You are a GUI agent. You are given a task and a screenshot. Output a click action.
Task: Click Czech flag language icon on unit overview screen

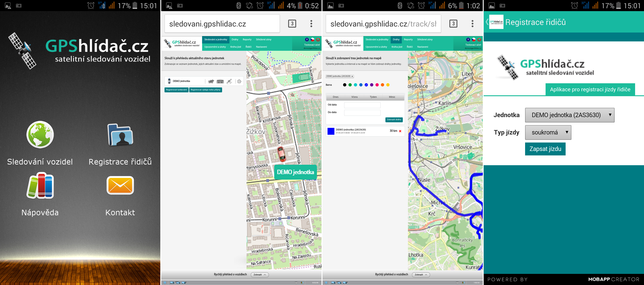[312, 39]
